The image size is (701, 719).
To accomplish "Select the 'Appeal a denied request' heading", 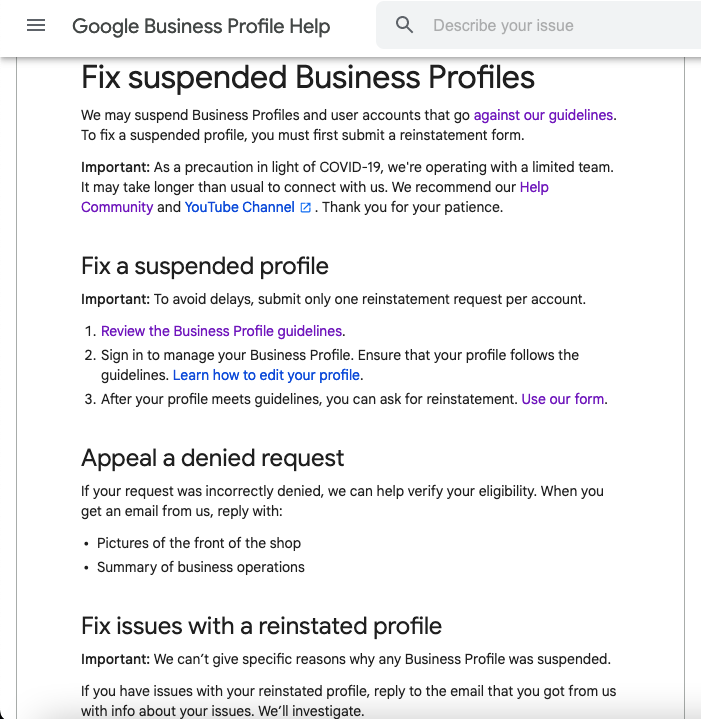I will click(212, 458).
